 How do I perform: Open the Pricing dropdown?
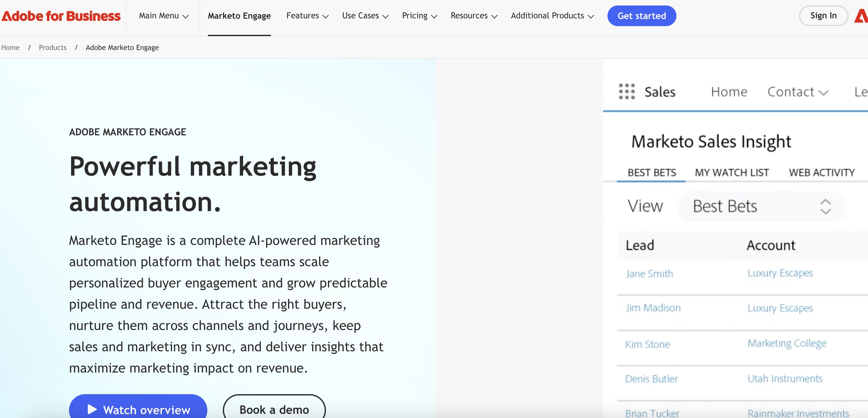[419, 16]
